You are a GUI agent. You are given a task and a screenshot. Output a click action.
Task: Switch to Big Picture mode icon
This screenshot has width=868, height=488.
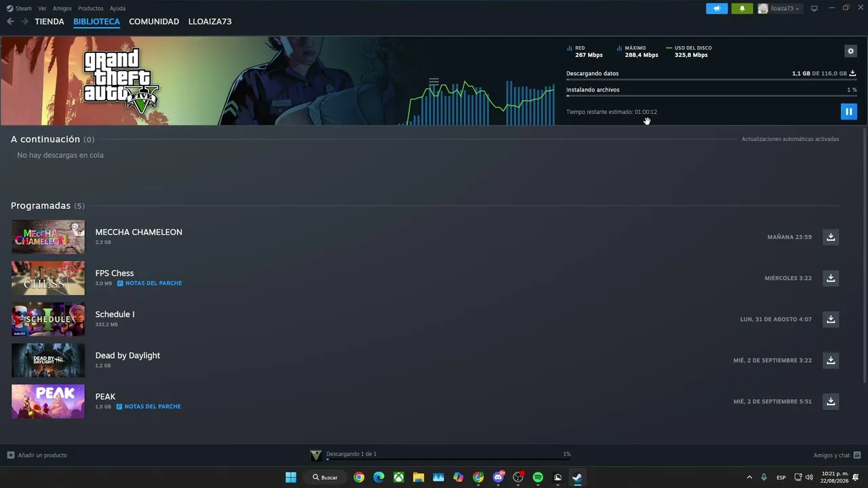pos(814,9)
